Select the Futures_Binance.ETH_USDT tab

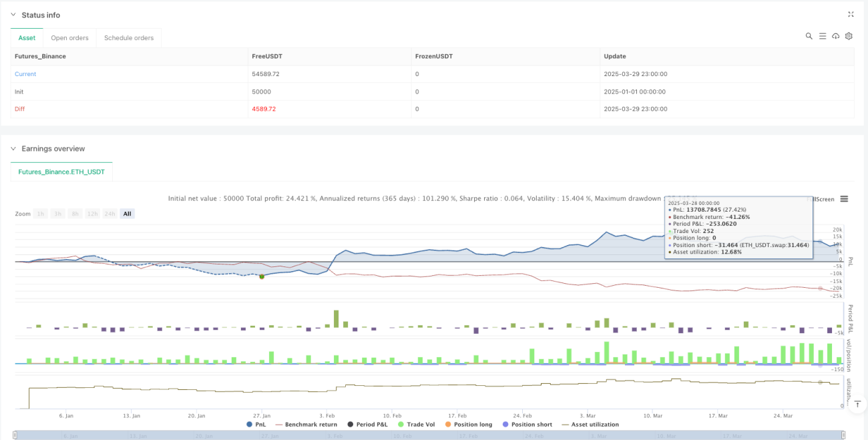click(x=61, y=172)
